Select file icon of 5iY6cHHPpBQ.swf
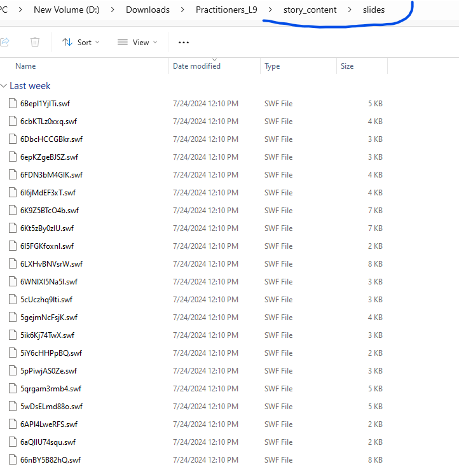The image size is (459, 476). (13, 353)
